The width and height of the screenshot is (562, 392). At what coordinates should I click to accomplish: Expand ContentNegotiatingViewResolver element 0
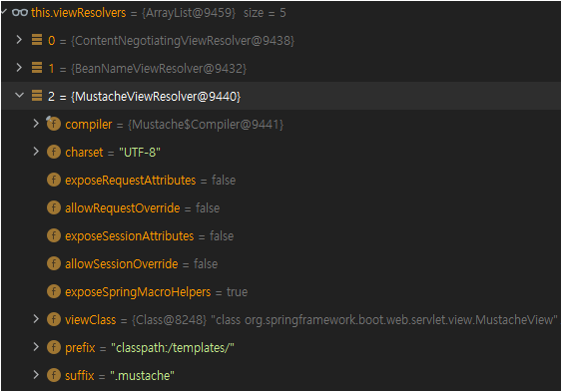click(19, 39)
